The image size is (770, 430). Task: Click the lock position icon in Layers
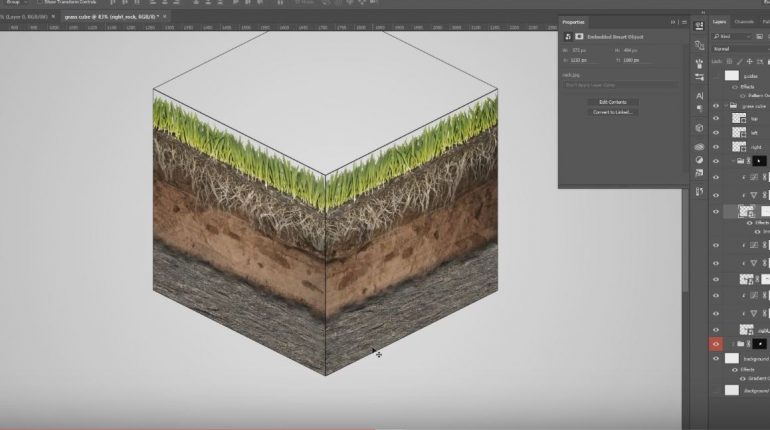[x=748, y=61]
